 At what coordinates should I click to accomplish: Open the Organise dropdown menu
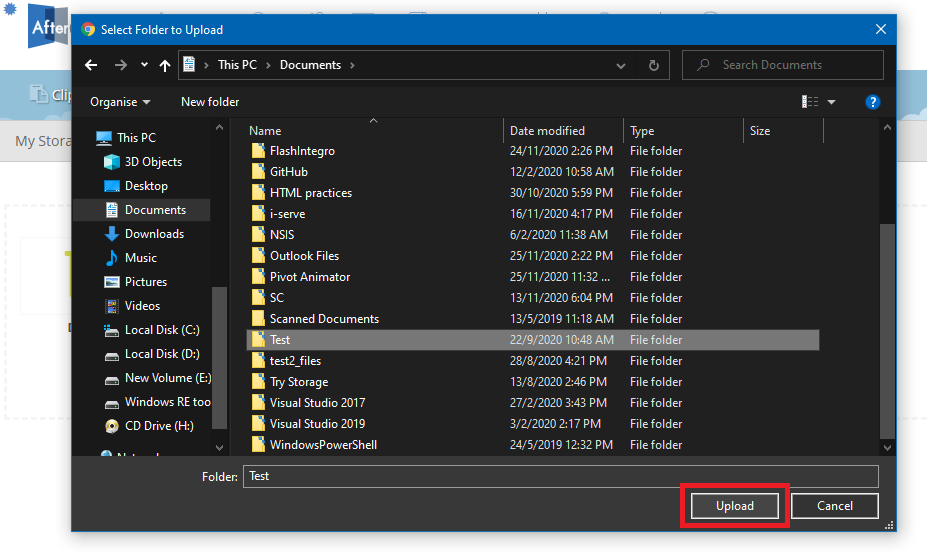(x=120, y=102)
